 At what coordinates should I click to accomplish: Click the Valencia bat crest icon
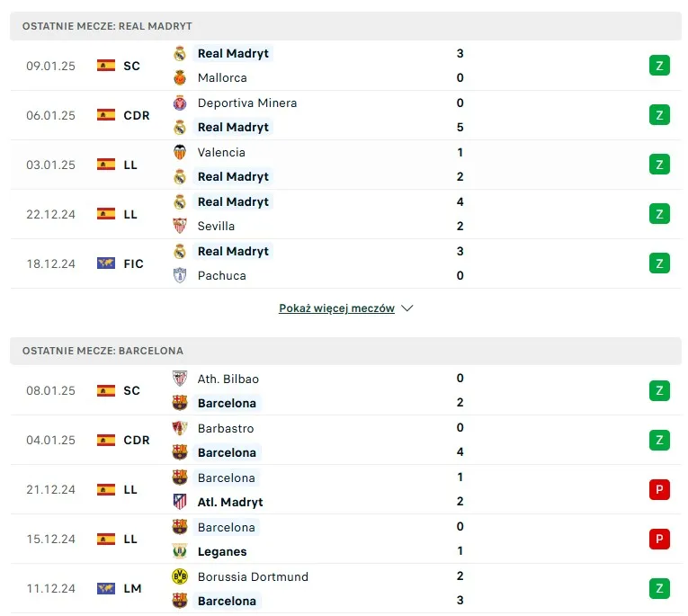tap(180, 153)
